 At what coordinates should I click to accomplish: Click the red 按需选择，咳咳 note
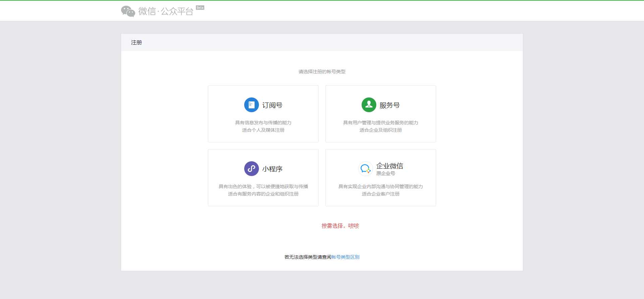coord(340,226)
